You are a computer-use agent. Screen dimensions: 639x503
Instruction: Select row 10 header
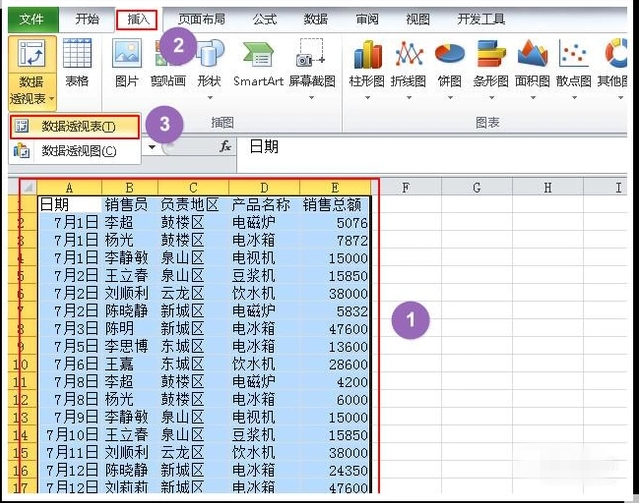tap(22, 364)
